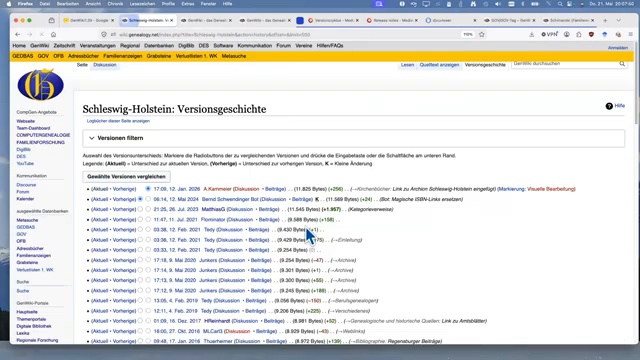
Task: Switch to the Diskussion page tab
Action: (104, 65)
